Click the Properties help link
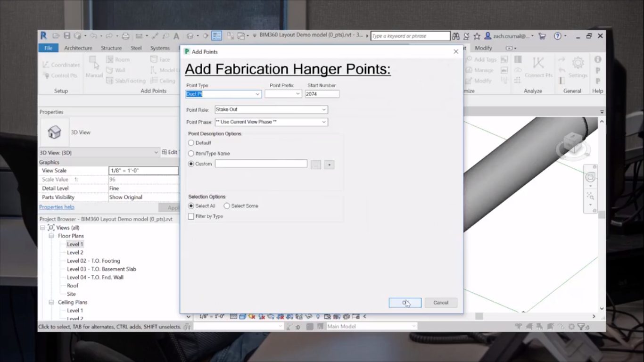 click(57, 207)
